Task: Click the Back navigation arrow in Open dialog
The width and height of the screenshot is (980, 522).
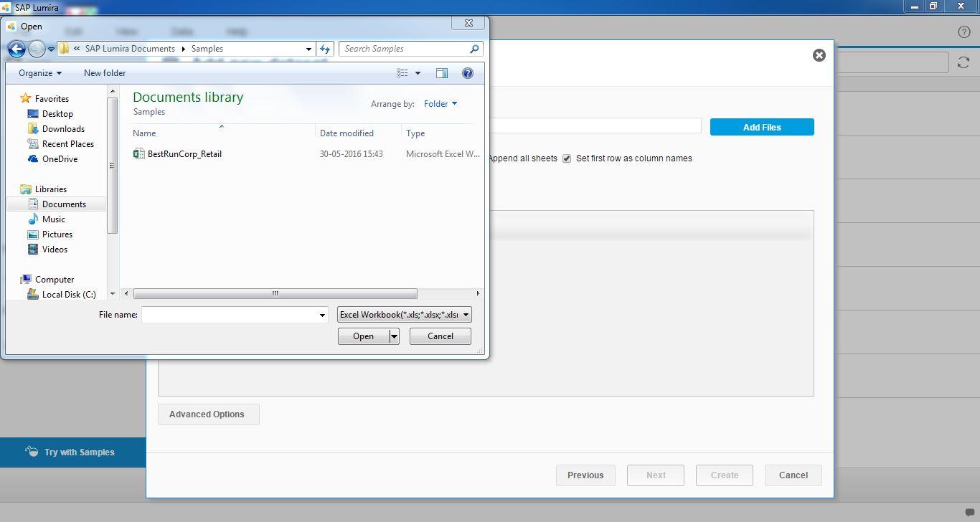Action: (x=17, y=49)
